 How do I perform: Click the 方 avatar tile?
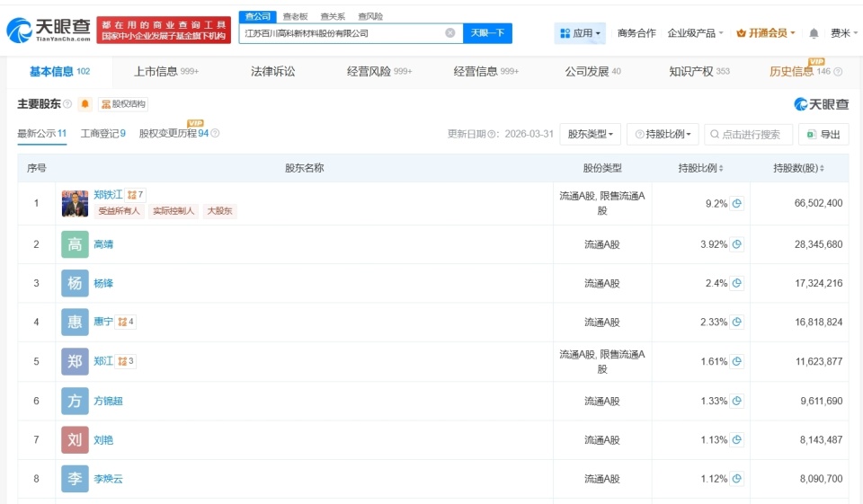[x=75, y=401]
